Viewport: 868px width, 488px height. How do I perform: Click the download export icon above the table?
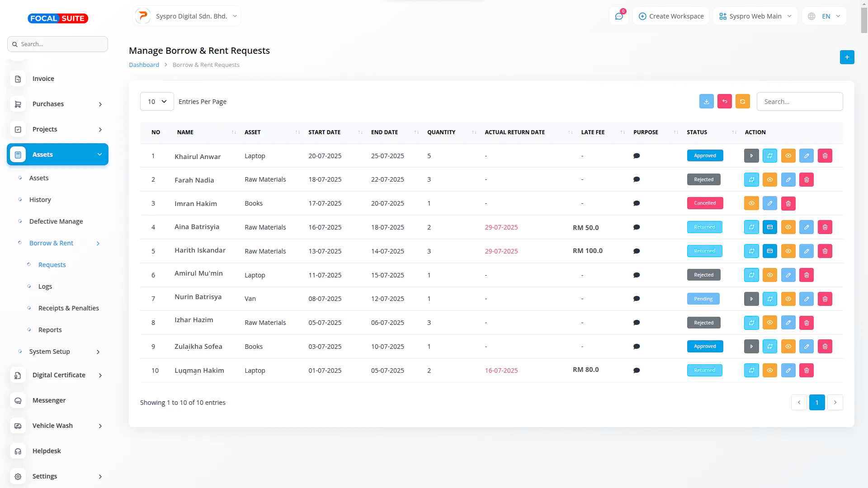(706, 102)
